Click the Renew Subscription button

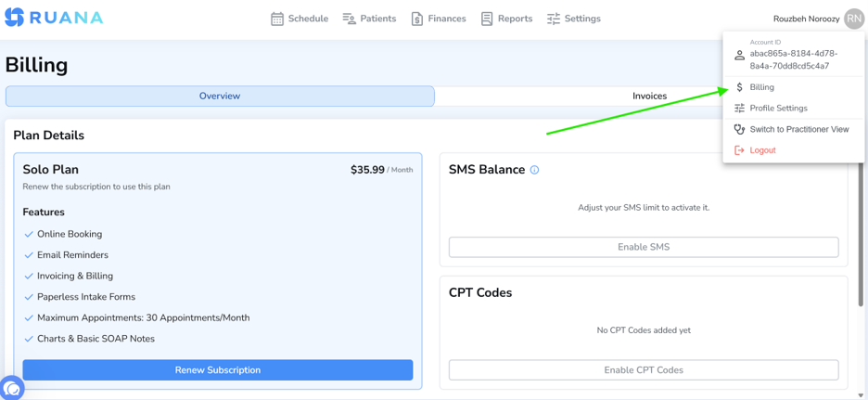(x=218, y=370)
